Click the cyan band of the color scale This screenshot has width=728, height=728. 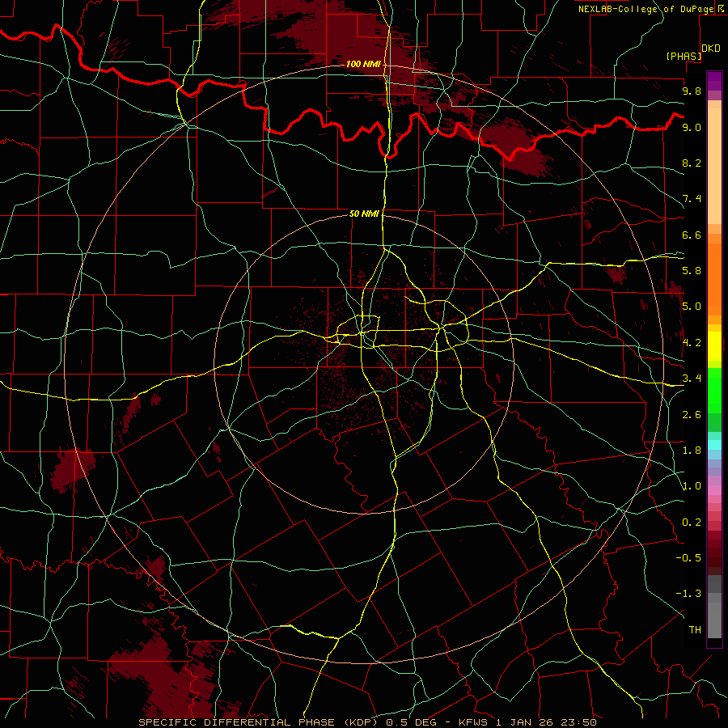[x=714, y=445]
